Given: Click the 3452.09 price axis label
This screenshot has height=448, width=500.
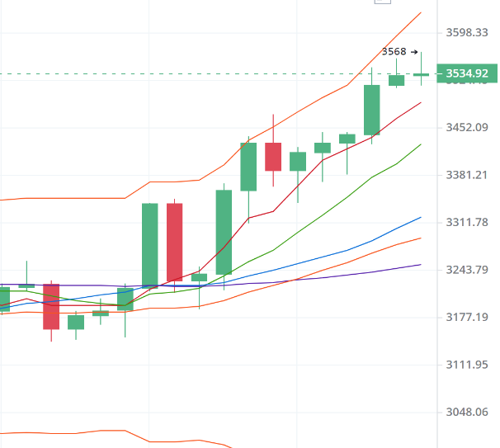Looking at the screenshot, I should tap(467, 127).
